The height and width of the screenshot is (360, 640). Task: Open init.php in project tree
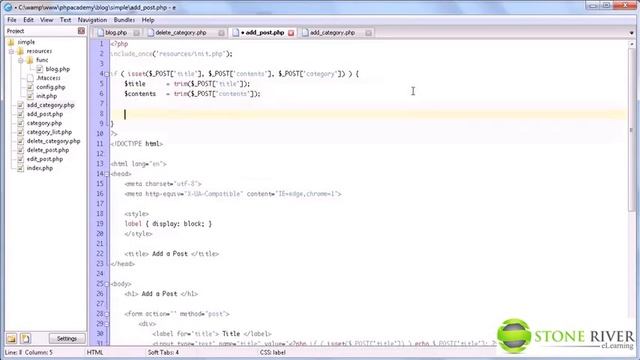tap(47, 96)
